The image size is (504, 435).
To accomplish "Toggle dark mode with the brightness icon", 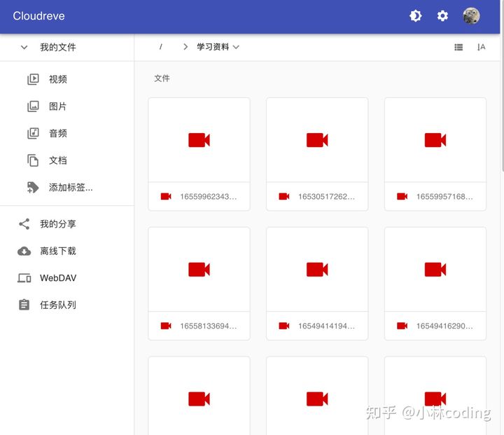I will tap(415, 16).
